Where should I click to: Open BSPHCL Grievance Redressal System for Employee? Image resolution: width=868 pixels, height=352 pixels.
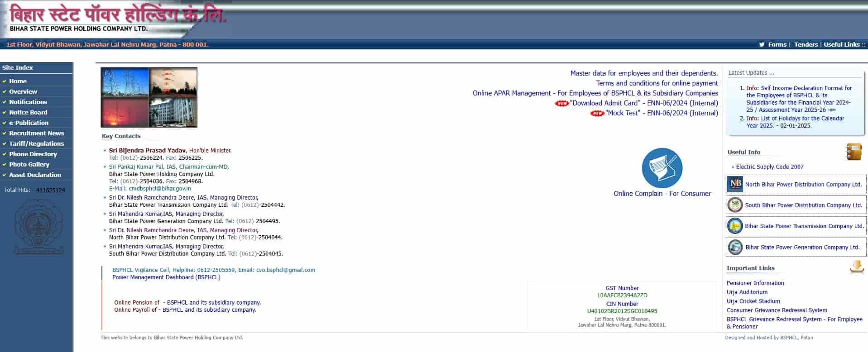coord(795,323)
